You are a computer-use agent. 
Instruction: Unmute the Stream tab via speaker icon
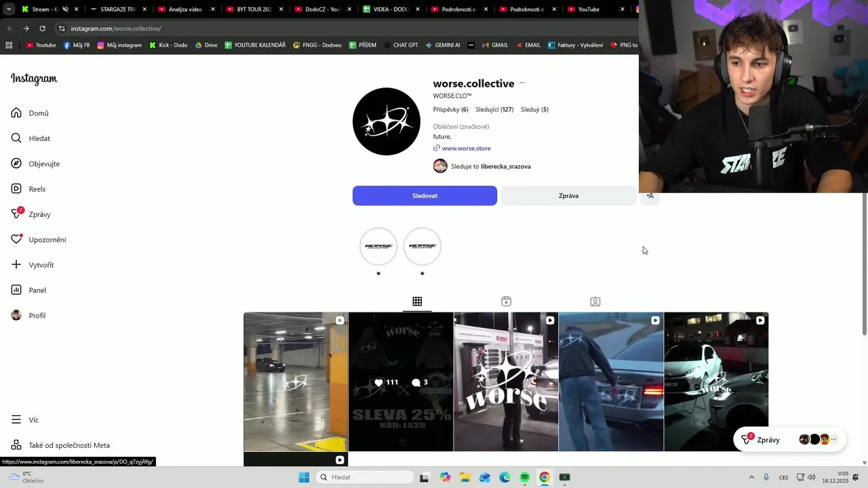tap(66, 9)
